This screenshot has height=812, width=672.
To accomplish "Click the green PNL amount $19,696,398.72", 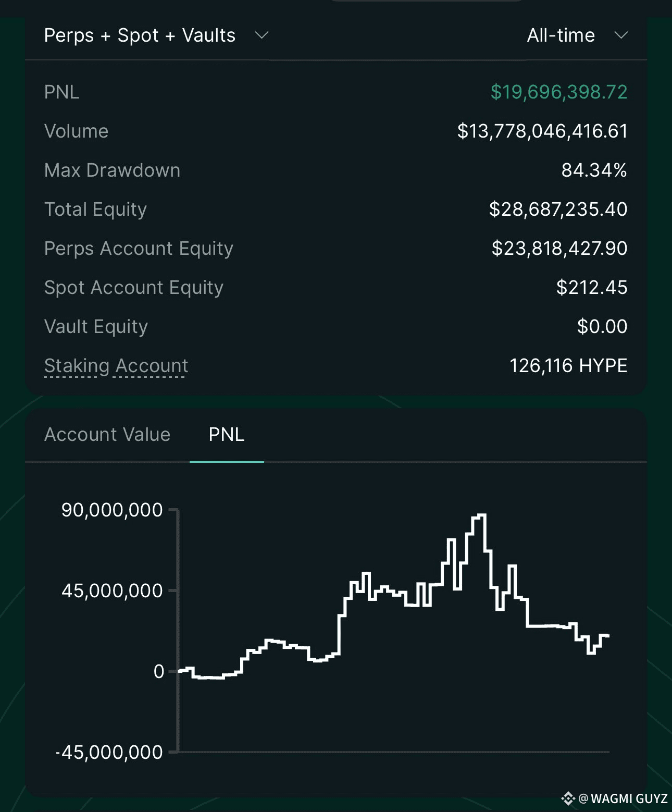I will pyautogui.click(x=558, y=92).
